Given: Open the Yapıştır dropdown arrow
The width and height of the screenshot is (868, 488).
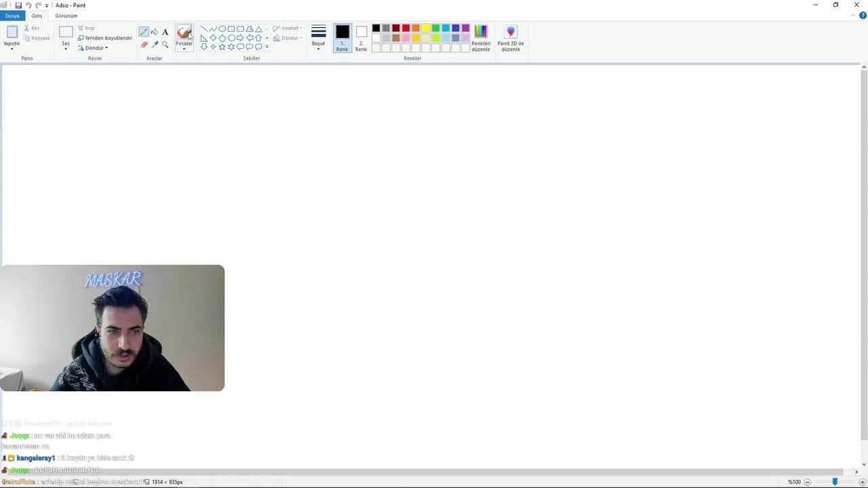Looking at the screenshot, I should (x=12, y=49).
